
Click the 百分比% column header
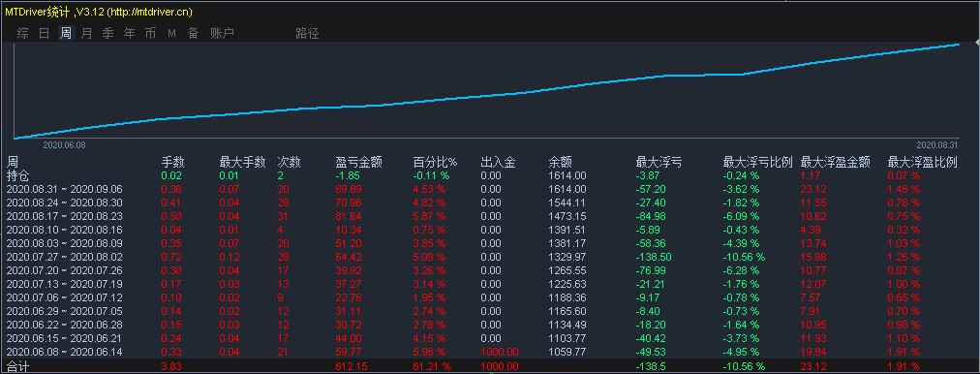click(x=436, y=163)
